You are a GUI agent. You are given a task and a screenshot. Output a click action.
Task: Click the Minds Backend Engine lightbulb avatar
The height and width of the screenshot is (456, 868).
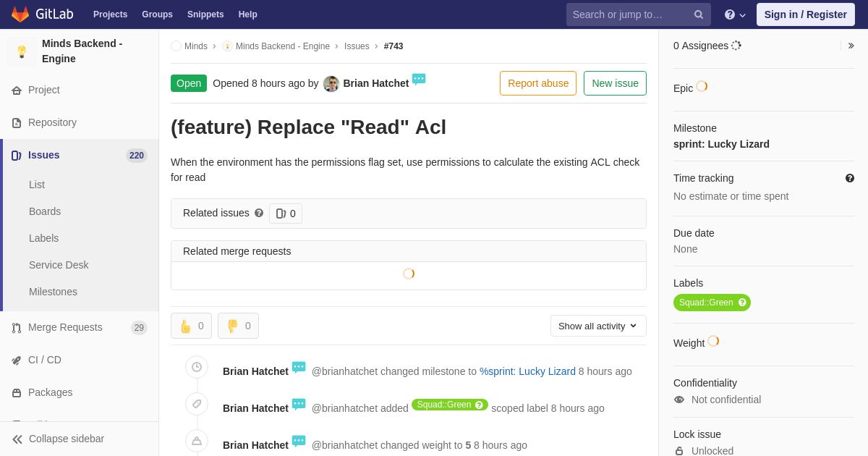22,51
